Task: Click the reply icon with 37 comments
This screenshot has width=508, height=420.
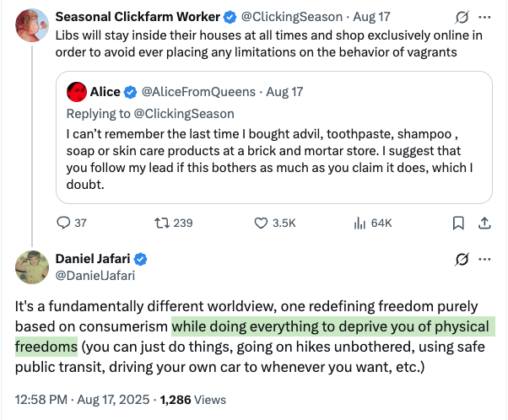Action: pyautogui.click(x=64, y=223)
